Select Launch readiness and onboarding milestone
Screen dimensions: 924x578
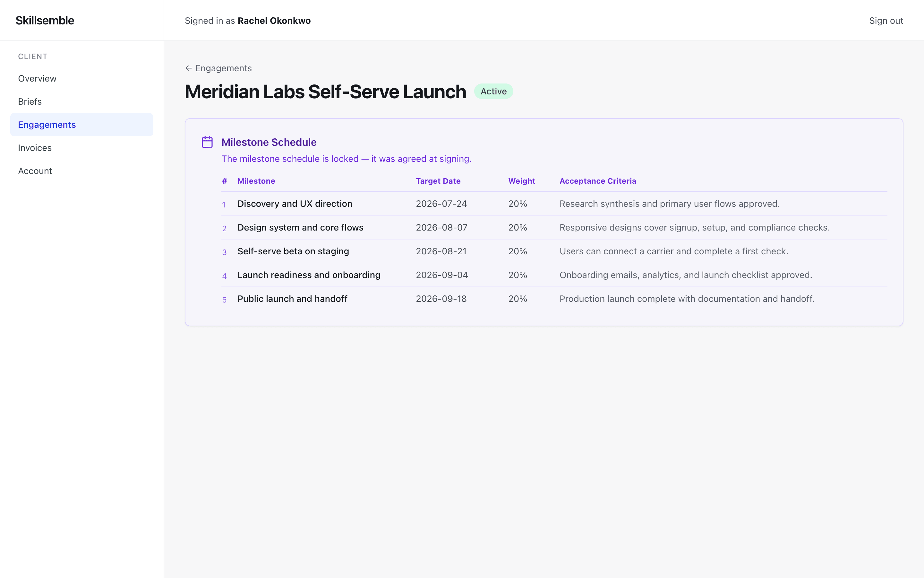tap(309, 275)
